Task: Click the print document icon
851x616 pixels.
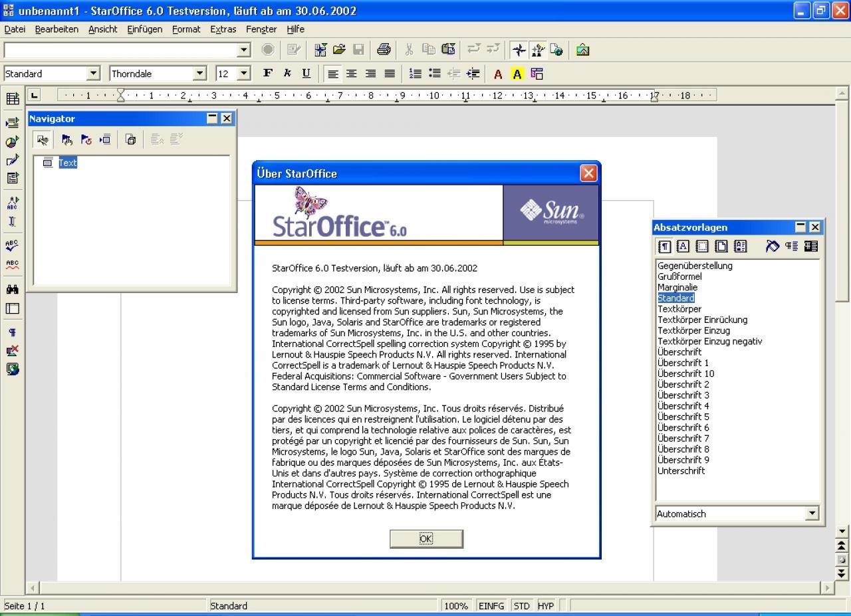Action: 384,50
